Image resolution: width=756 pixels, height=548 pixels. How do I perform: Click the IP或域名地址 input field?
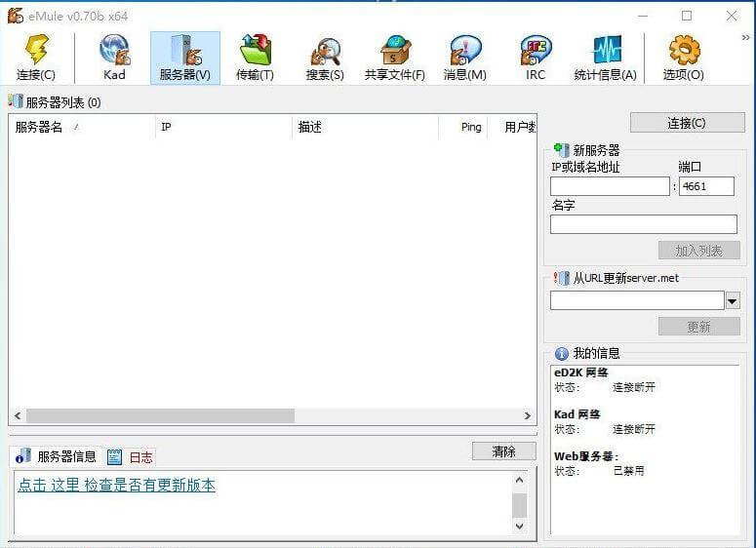tap(610, 186)
